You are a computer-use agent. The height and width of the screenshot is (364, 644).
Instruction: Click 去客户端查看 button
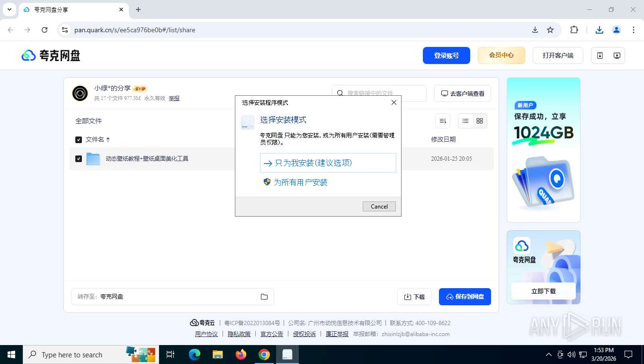coord(463,93)
